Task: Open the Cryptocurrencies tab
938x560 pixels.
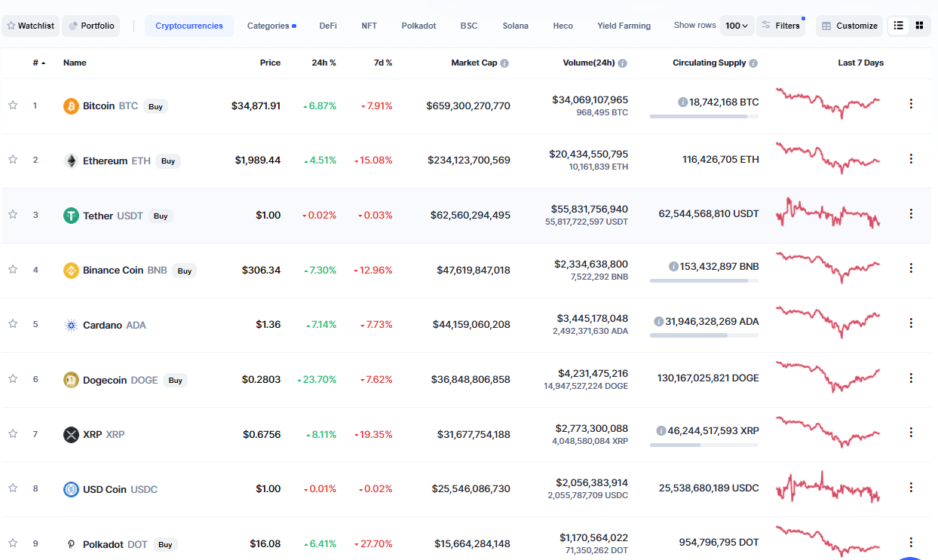Action: pyautogui.click(x=189, y=26)
